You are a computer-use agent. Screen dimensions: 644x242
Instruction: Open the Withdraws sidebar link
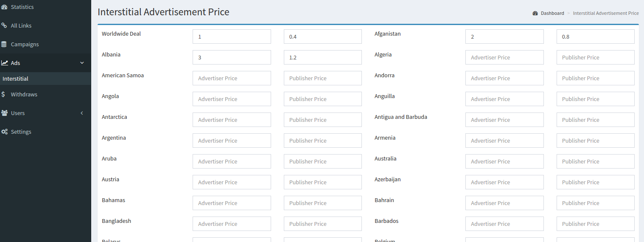click(24, 95)
